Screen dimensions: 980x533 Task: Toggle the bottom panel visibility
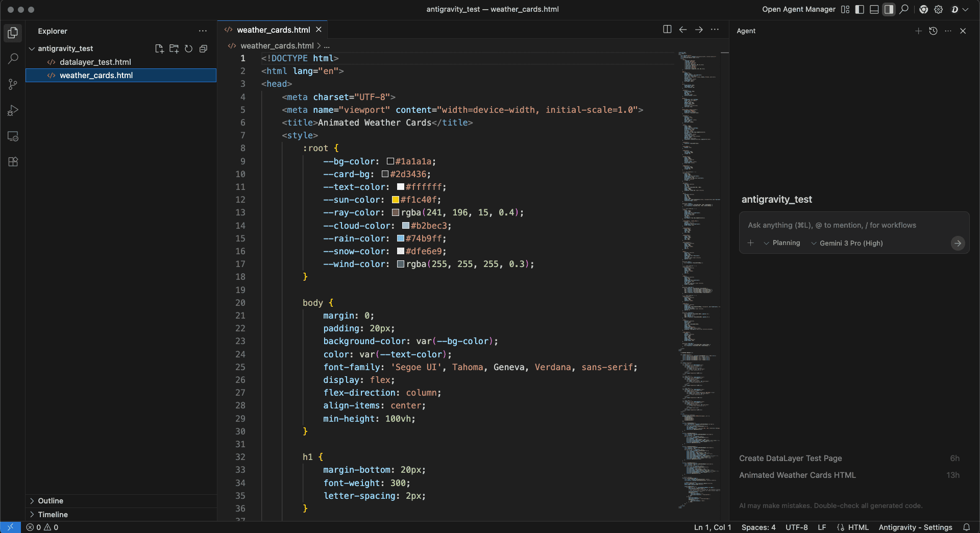point(874,9)
